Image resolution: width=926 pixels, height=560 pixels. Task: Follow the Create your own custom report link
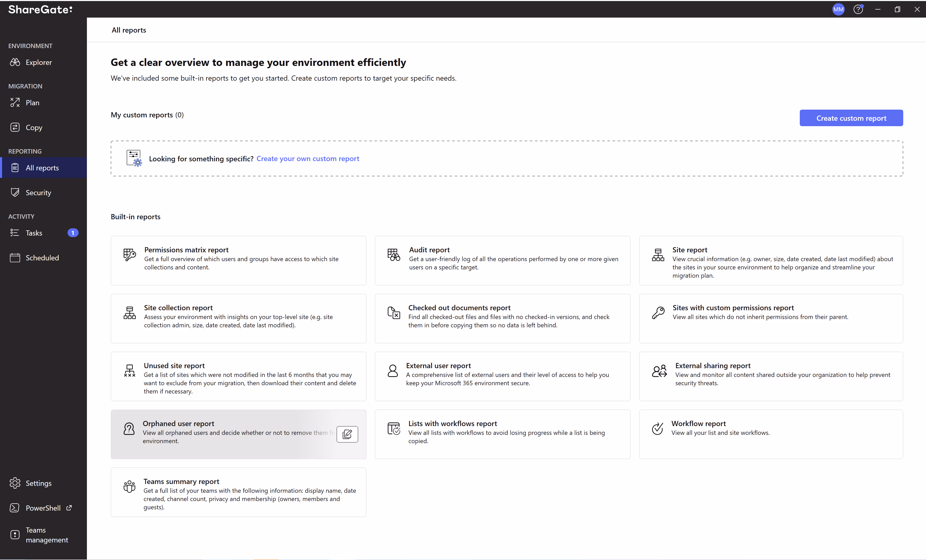click(307, 158)
